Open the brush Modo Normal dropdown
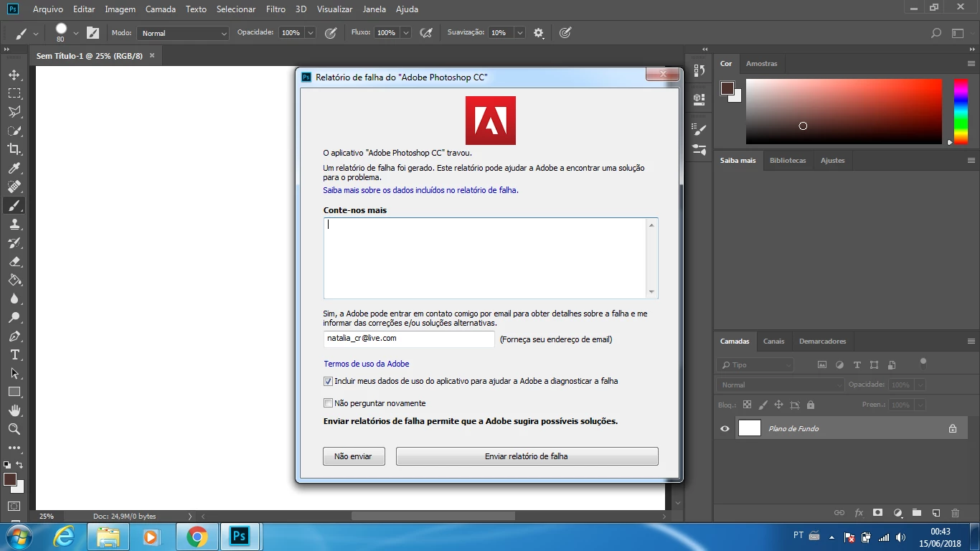The height and width of the screenshot is (551, 980). [184, 33]
